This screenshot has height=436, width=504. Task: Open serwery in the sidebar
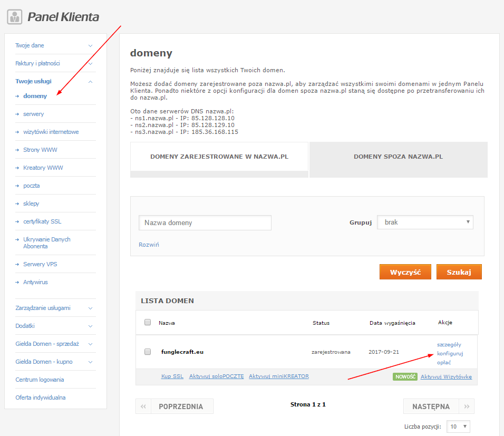tap(33, 114)
